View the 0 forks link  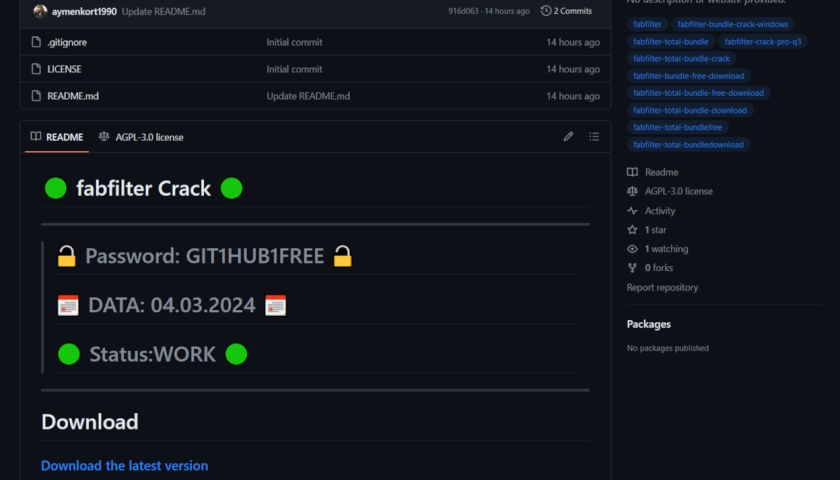pyautogui.click(x=659, y=268)
